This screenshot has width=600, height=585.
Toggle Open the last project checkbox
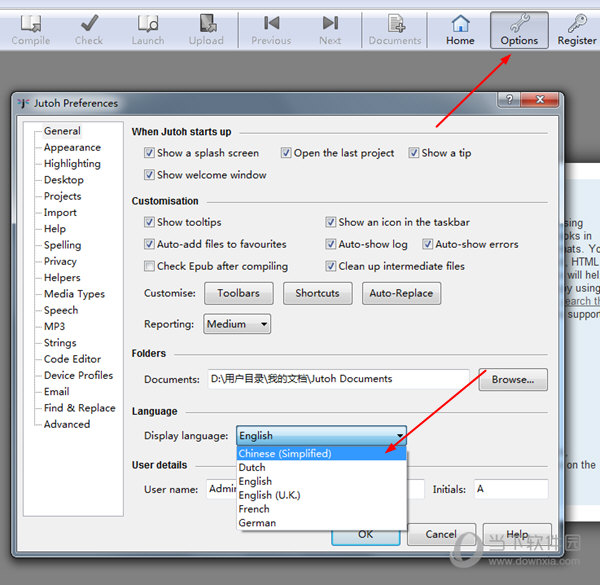(x=286, y=153)
